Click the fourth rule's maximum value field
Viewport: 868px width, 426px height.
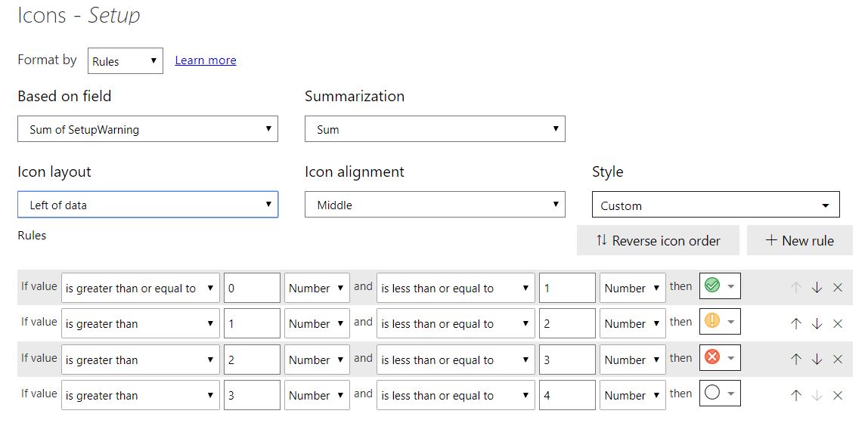pos(567,395)
